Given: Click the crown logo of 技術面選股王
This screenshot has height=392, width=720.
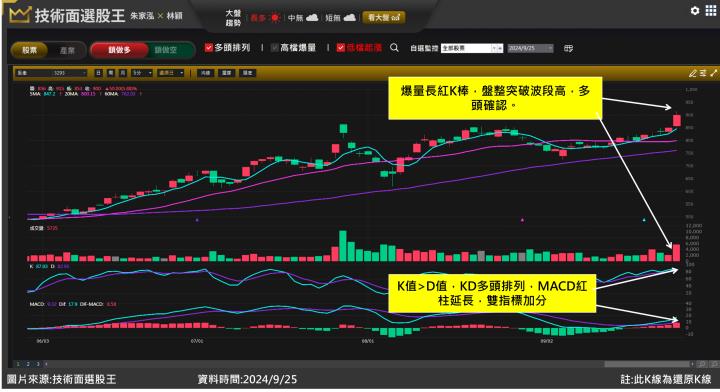Looking at the screenshot, I should [x=19, y=15].
